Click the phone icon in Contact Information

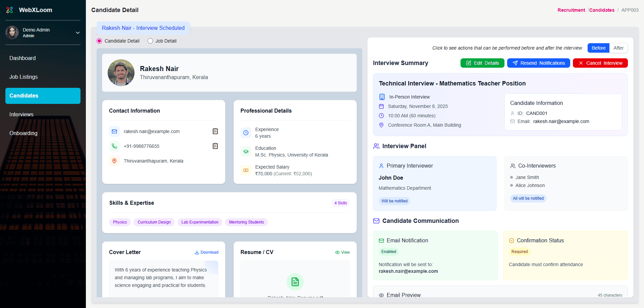[114, 146]
